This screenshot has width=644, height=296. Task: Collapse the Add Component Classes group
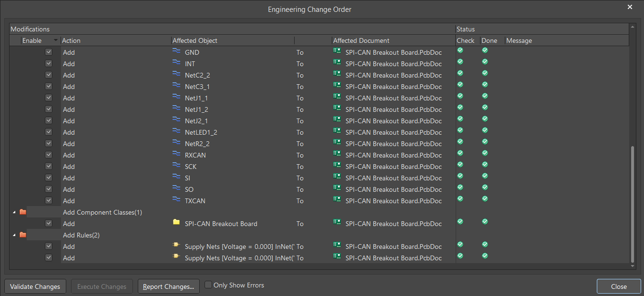(x=14, y=212)
